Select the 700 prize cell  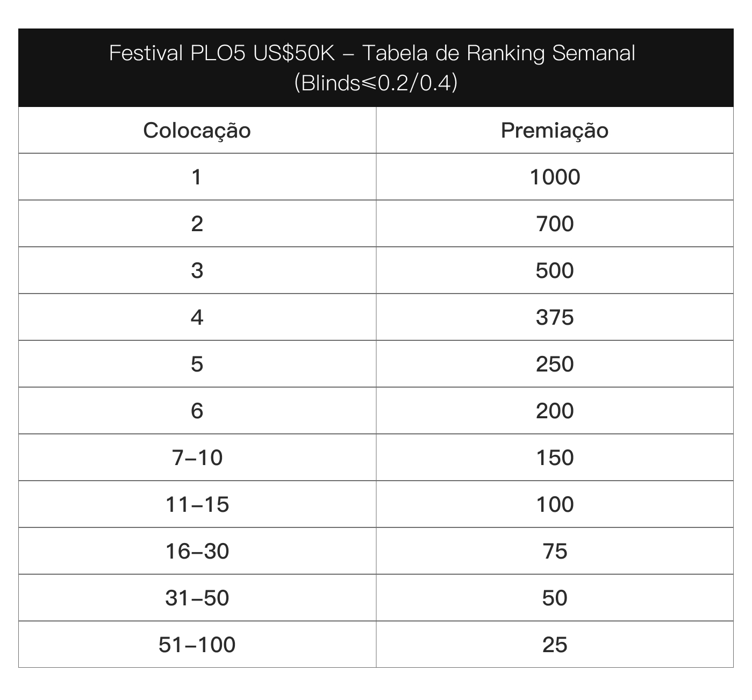[555, 224]
